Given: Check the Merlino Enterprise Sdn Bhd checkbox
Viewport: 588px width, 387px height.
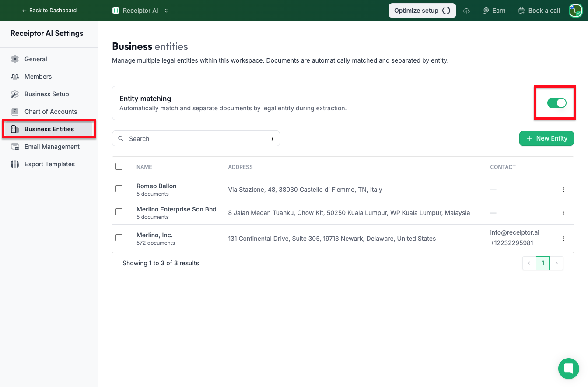Looking at the screenshot, I should [x=119, y=212].
